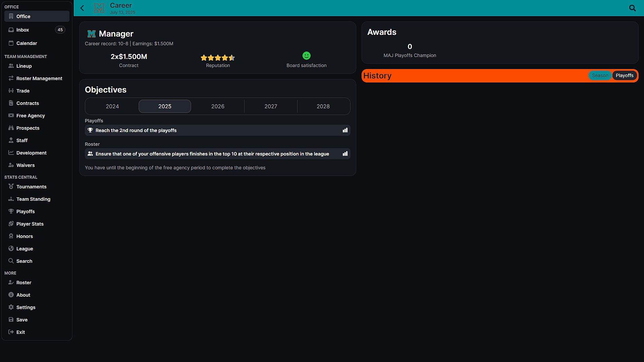Click the Save option in sidebar
The height and width of the screenshot is (362, 644).
(22, 320)
